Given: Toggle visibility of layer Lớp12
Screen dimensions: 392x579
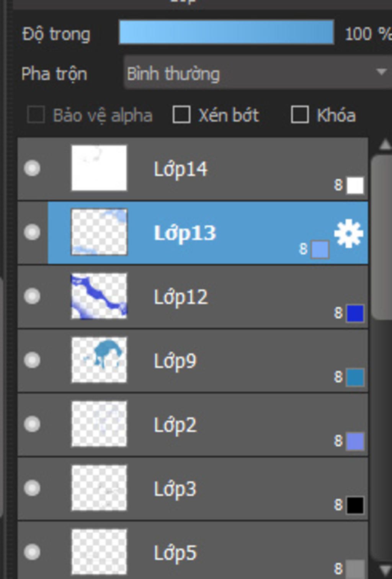Looking at the screenshot, I should click(x=32, y=296).
